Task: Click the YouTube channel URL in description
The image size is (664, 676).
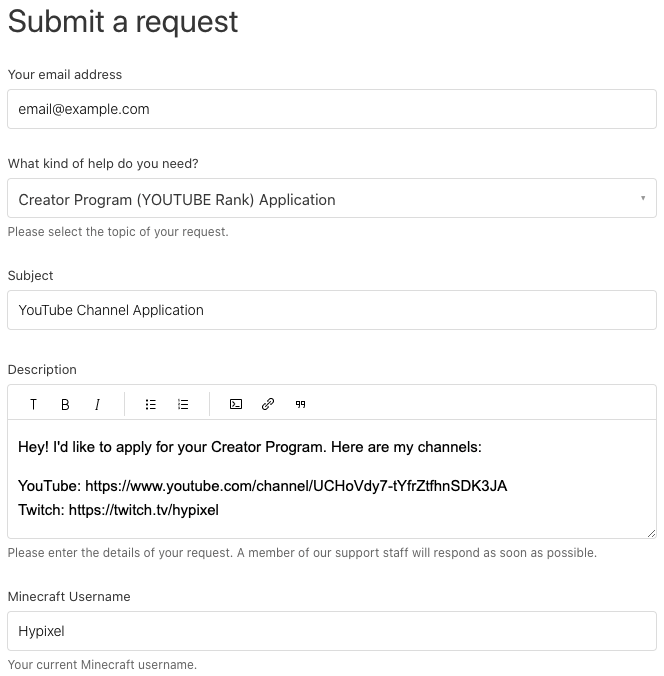Action: (296, 486)
